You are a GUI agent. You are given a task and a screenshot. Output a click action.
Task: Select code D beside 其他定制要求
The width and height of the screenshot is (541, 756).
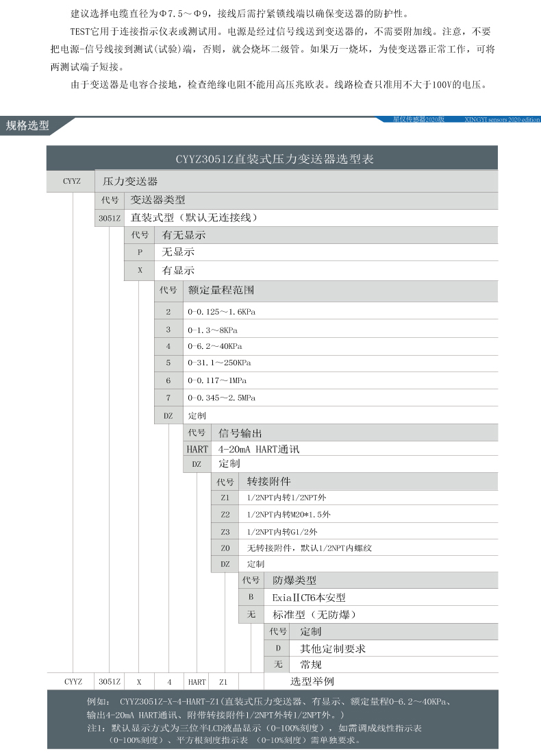point(278,648)
